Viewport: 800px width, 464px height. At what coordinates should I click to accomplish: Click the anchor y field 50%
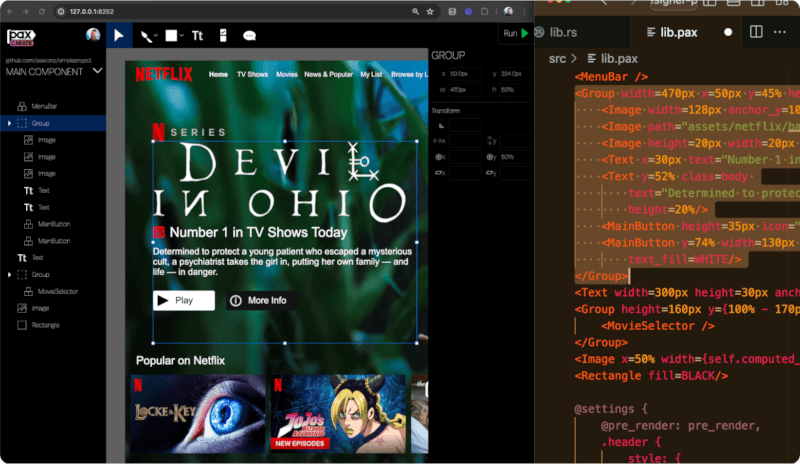click(514, 157)
